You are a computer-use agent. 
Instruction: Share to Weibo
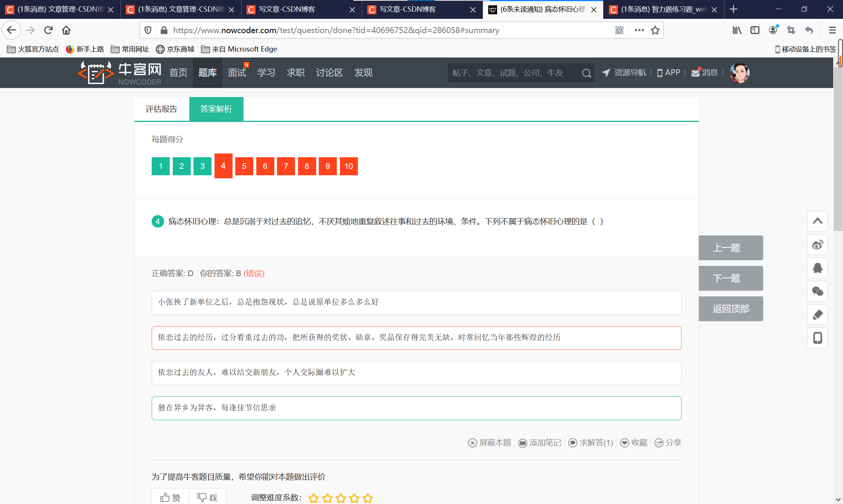pyautogui.click(x=817, y=245)
